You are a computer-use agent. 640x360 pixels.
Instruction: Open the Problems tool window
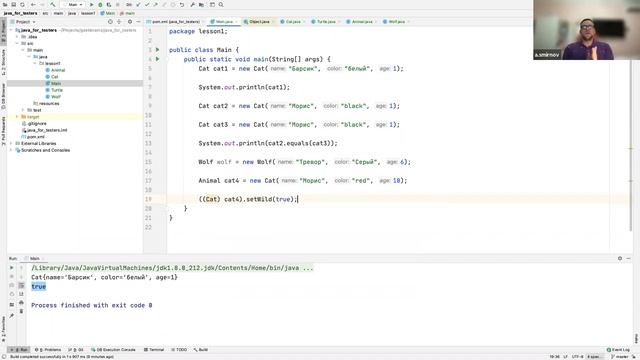click(48, 350)
